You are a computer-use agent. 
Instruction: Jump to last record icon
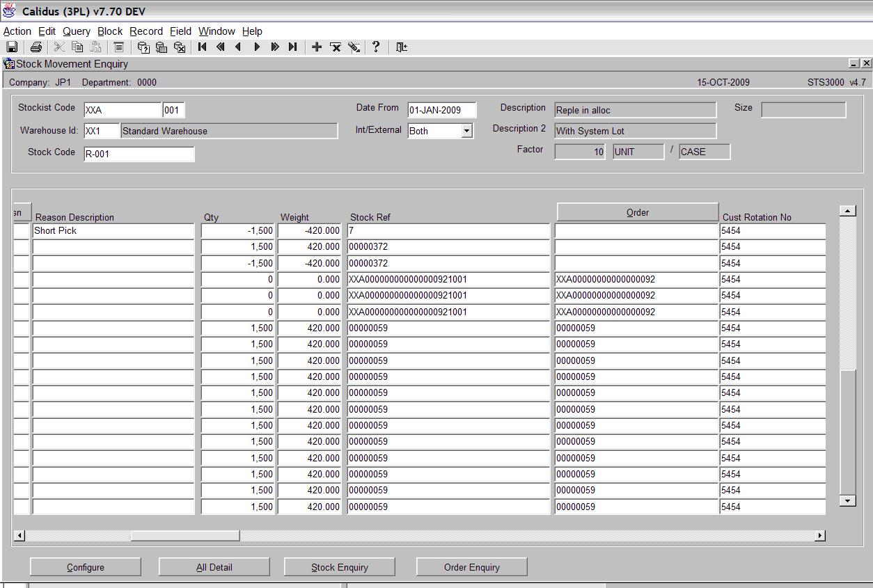coord(293,47)
